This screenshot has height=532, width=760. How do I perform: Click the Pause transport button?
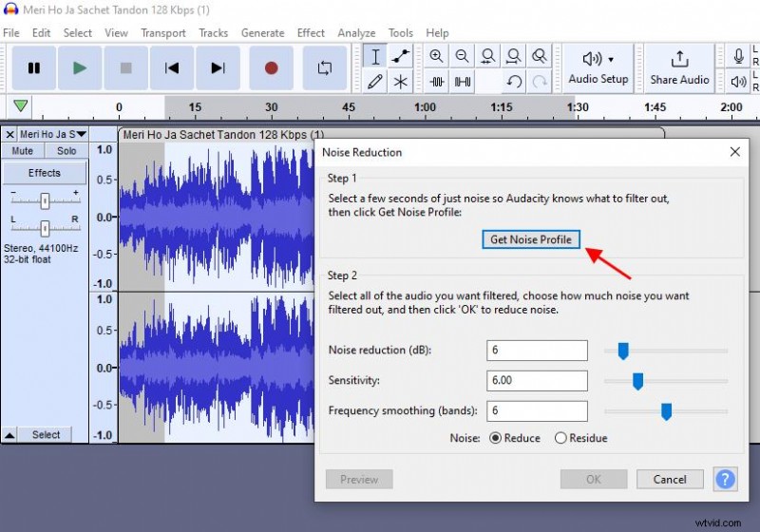click(33, 67)
